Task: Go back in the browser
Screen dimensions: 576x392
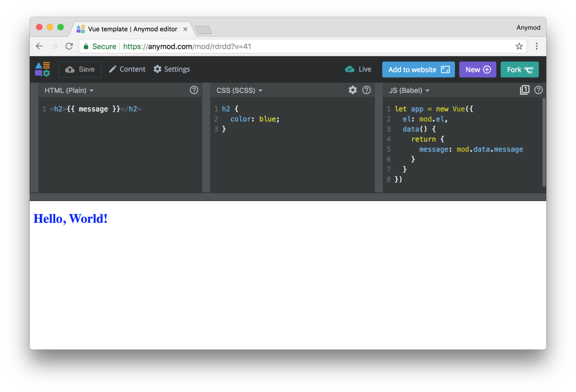Action: pyautogui.click(x=39, y=46)
